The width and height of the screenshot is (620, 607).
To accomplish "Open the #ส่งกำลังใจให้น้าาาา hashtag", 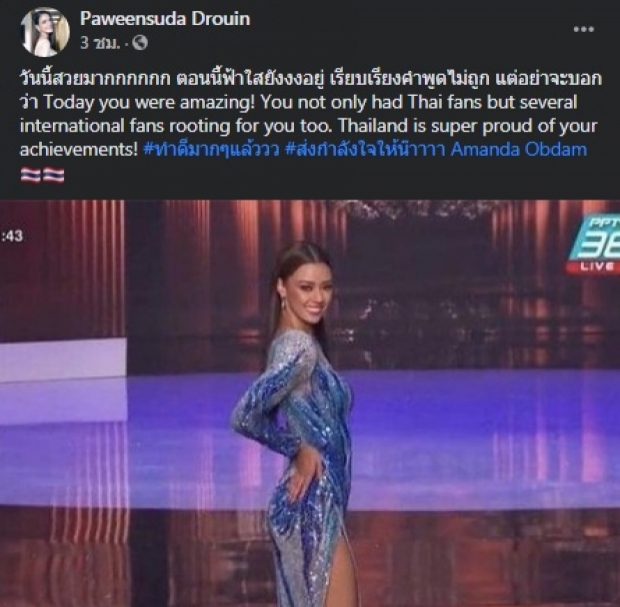I will [365, 150].
